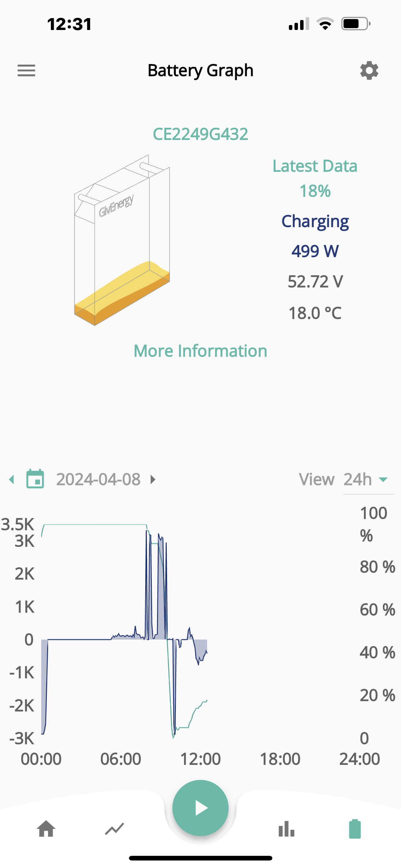Tap the Latest Data heading
This screenshot has width=401, height=868.
tap(315, 166)
